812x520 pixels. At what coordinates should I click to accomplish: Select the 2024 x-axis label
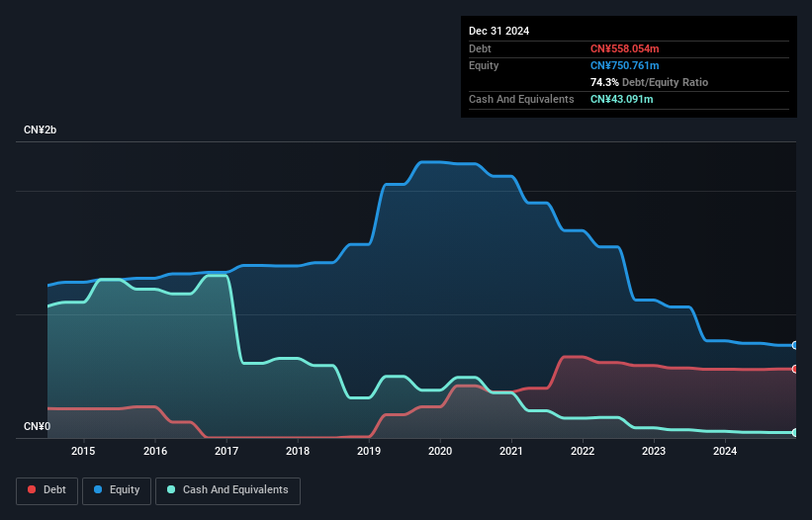(x=725, y=451)
